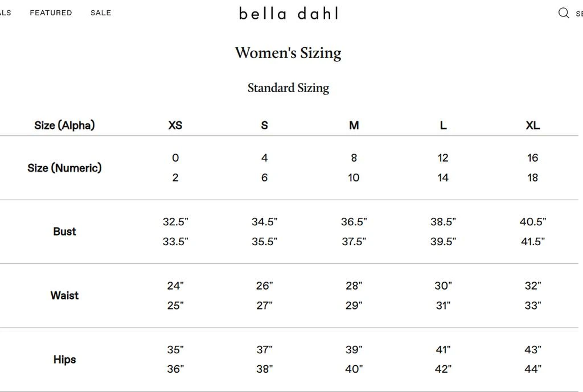Click the Women's Sizing heading
This screenshot has height=392, width=583.
(x=288, y=52)
